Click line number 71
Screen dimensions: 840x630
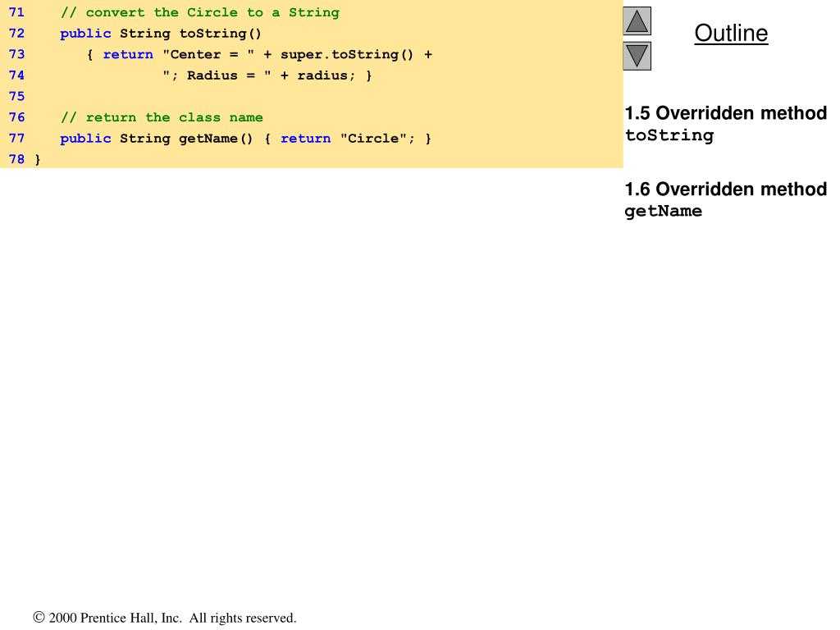point(16,12)
